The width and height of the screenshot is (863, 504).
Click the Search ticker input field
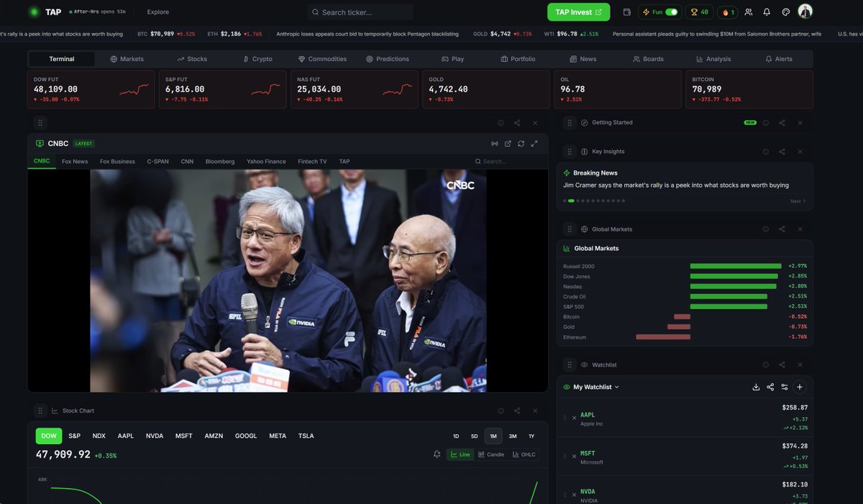(360, 12)
